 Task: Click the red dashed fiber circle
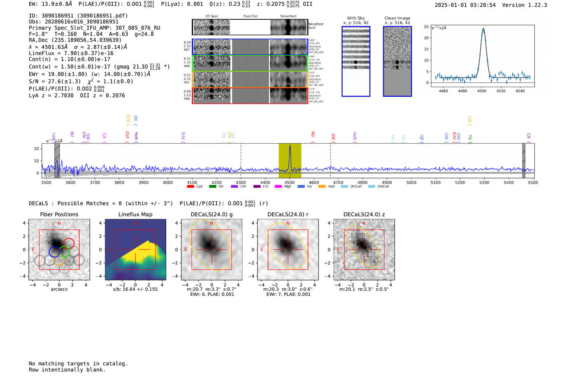(x=69, y=243)
